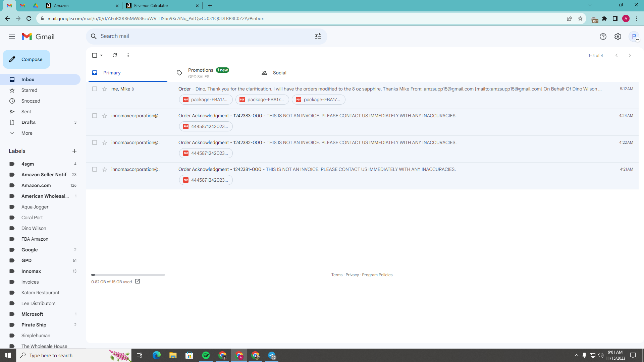Open the Settings gear icon

tap(618, 37)
